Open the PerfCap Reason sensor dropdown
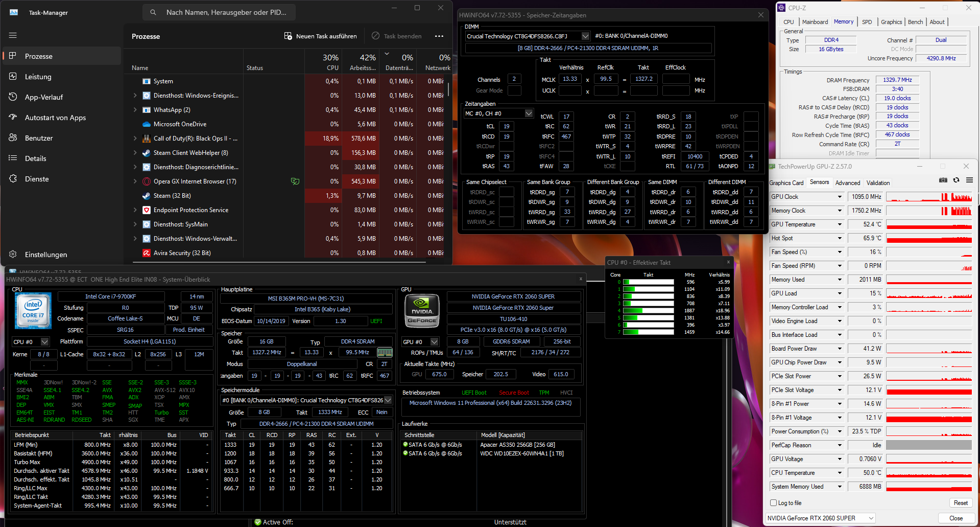The image size is (980, 527). (x=839, y=445)
